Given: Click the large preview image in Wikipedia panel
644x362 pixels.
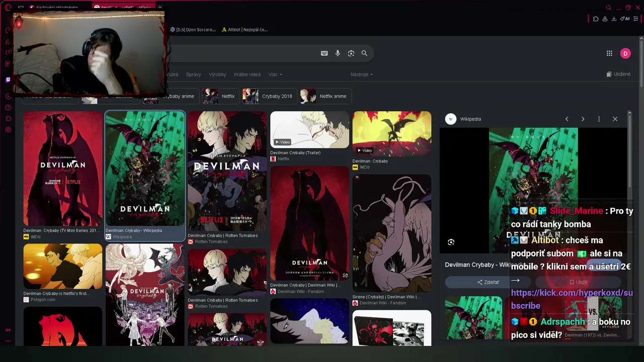Looking at the screenshot, I should point(533,190).
